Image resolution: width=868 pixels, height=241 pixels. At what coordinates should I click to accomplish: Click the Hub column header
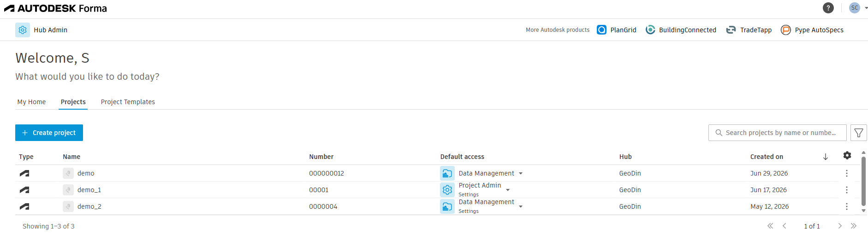(x=625, y=157)
